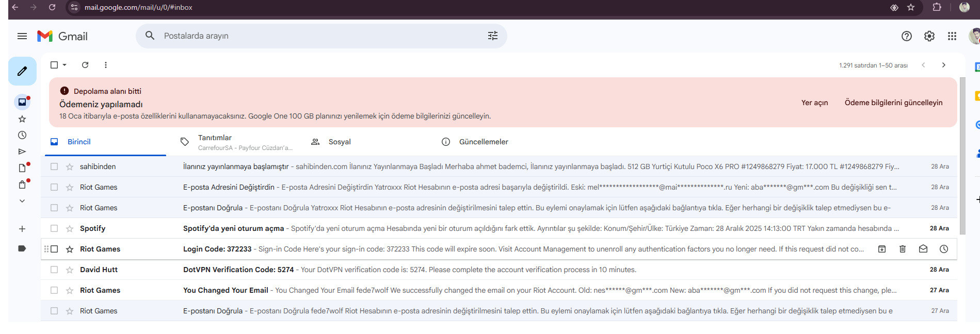Image resolution: width=980 pixels, height=334 pixels.
Task: Click in the Postalarda arayın search field
Action: click(x=321, y=36)
